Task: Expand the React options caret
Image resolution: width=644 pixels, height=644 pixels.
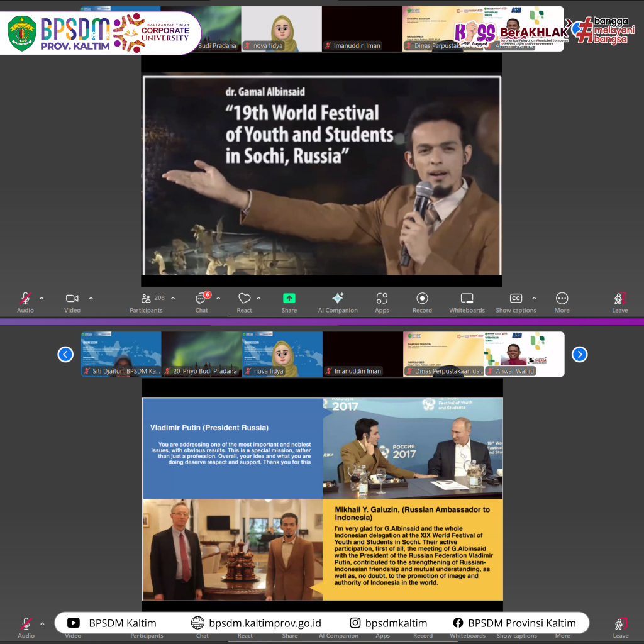Action: click(258, 298)
